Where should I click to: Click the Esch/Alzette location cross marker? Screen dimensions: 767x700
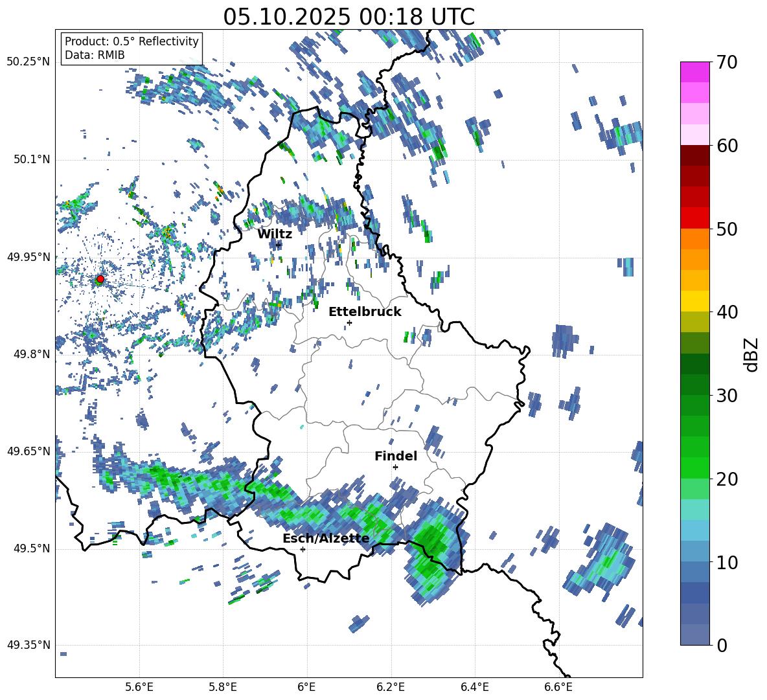point(303,549)
